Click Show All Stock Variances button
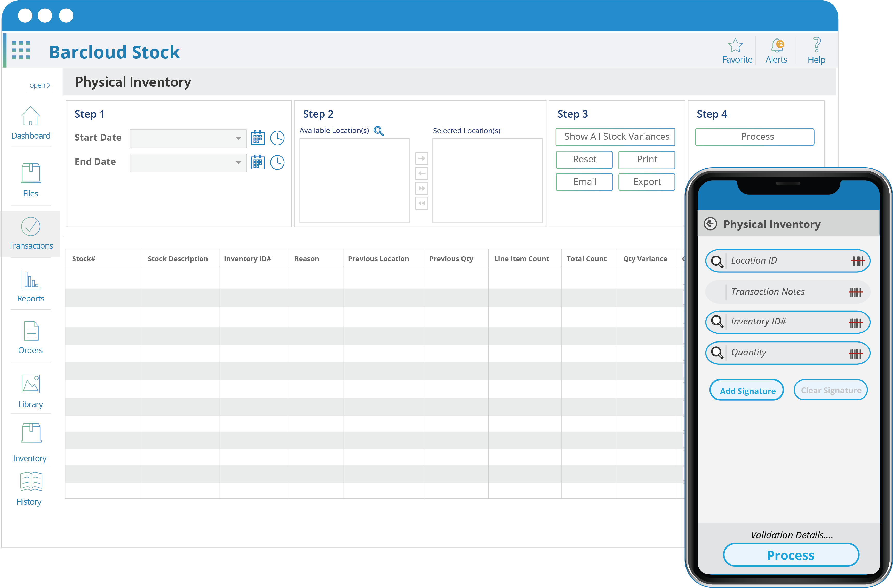The height and width of the screenshot is (588, 893). pyautogui.click(x=615, y=137)
